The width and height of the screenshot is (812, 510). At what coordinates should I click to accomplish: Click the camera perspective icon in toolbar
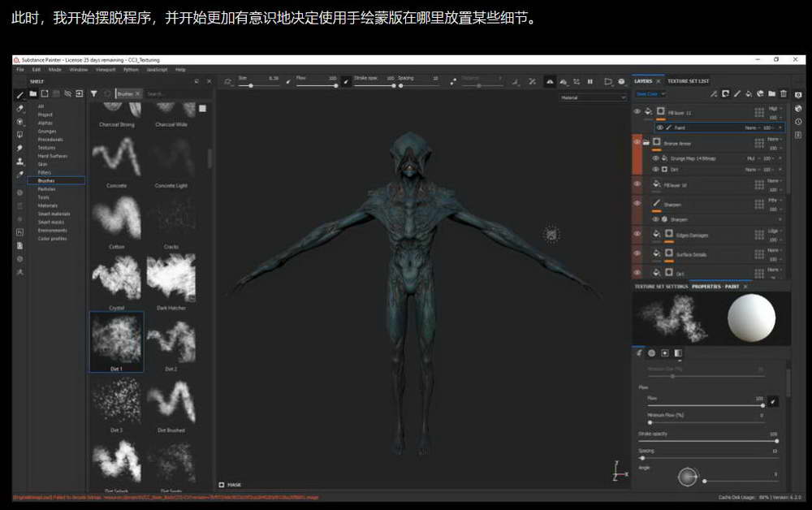click(608, 81)
